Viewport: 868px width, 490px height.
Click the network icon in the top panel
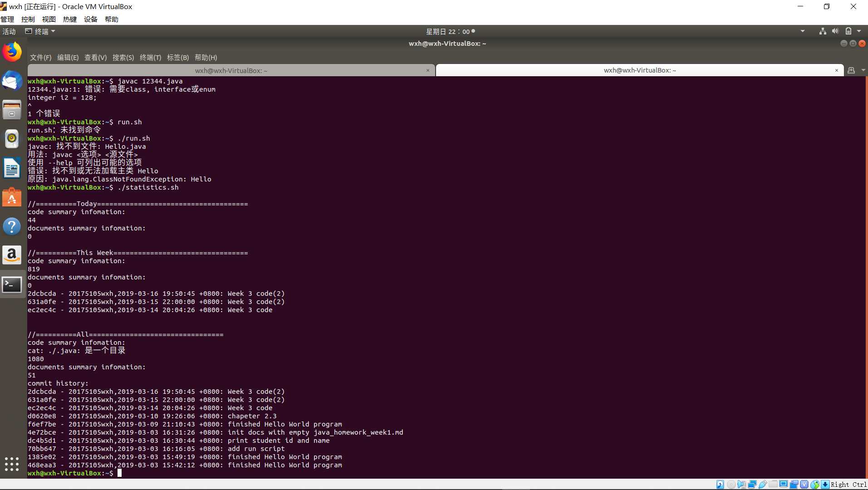click(x=823, y=31)
